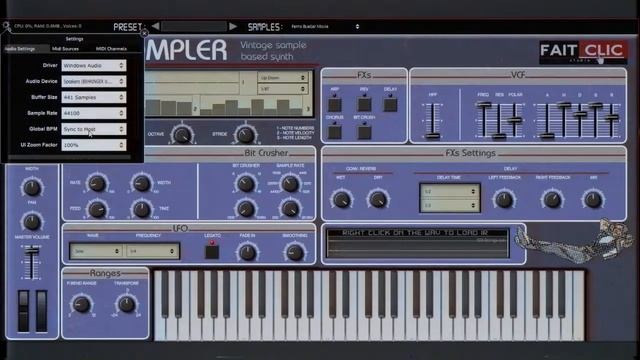
Task: Click the PAN knob
Action: [x=31, y=222]
